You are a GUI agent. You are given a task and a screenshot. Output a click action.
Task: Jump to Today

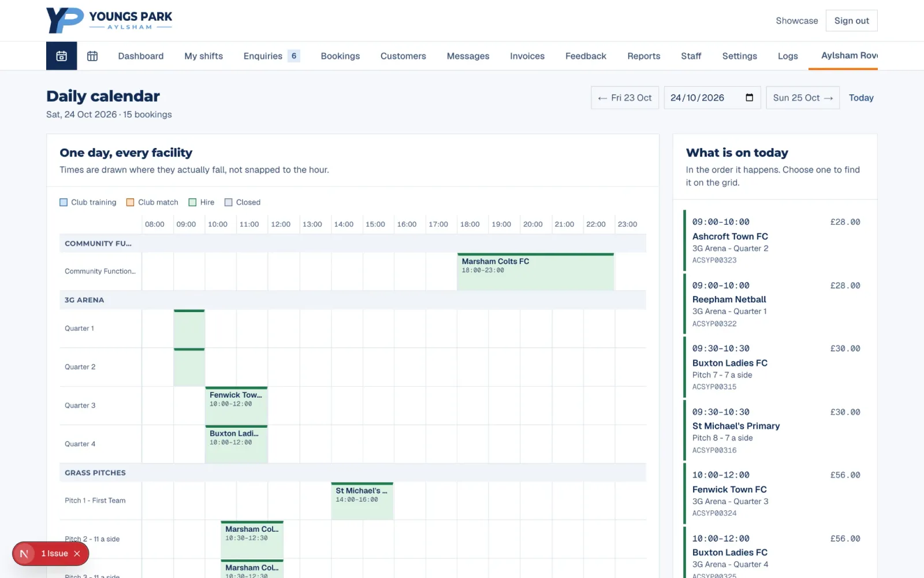pos(861,98)
